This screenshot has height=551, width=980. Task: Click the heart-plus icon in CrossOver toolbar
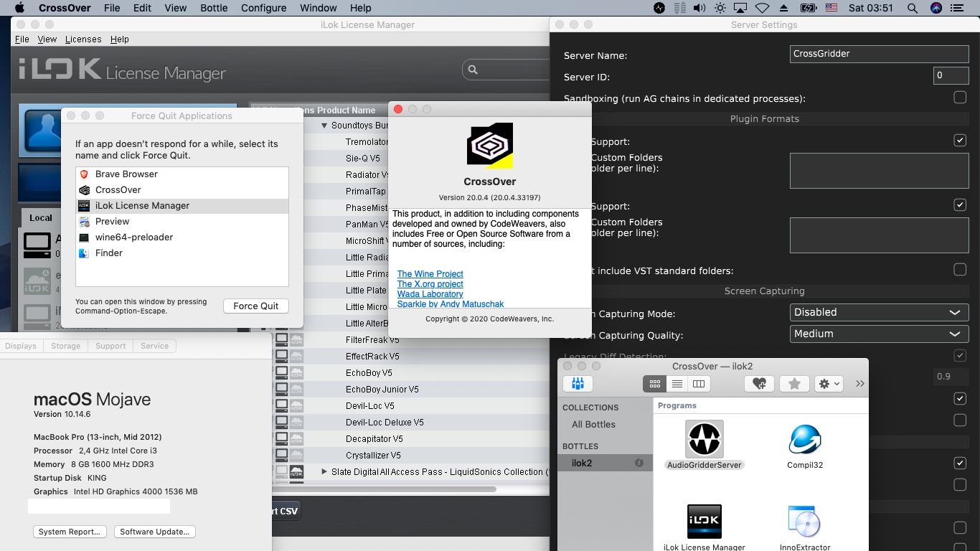[x=759, y=384]
